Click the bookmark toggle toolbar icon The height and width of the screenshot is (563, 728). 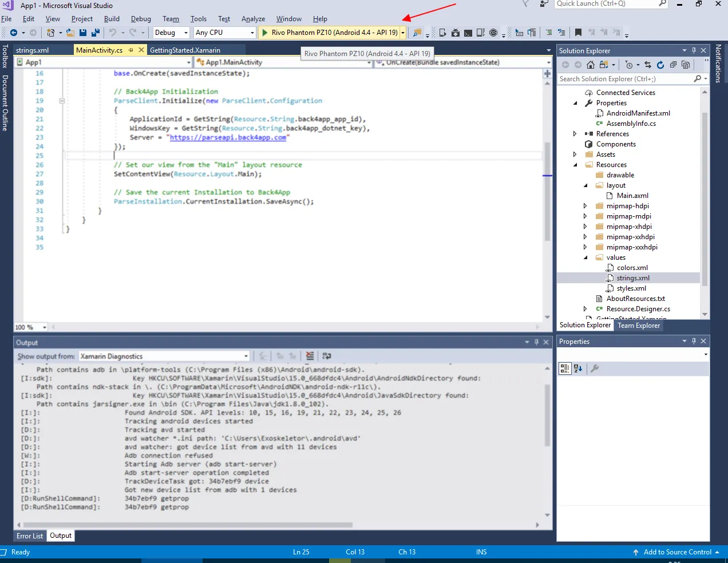click(x=578, y=33)
